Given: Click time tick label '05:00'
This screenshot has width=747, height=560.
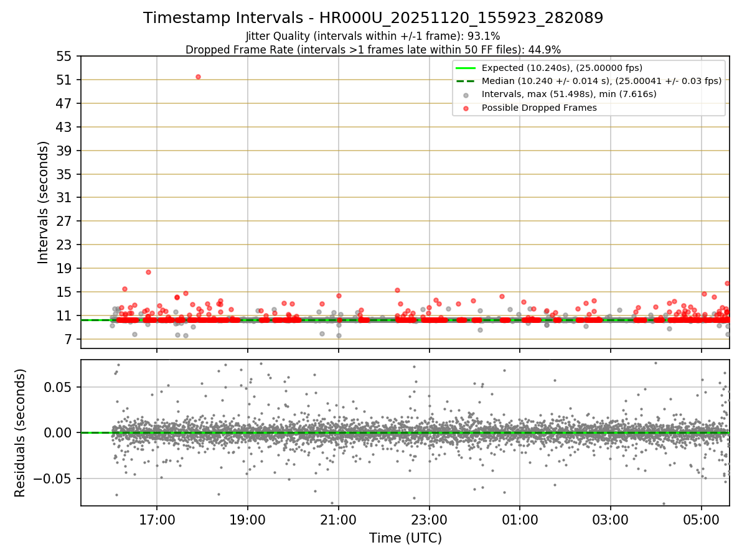Looking at the screenshot, I should pyautogui.click(x=702, y=520).
